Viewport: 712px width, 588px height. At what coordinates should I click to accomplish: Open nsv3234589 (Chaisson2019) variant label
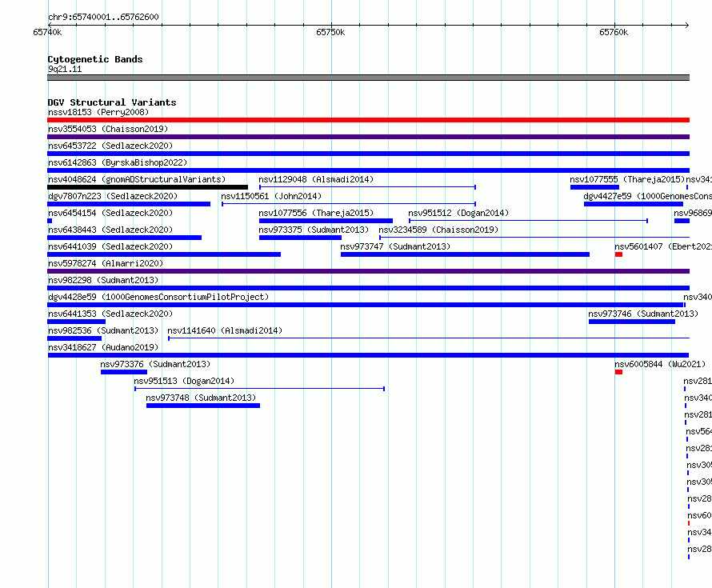[x=438, y=230]
